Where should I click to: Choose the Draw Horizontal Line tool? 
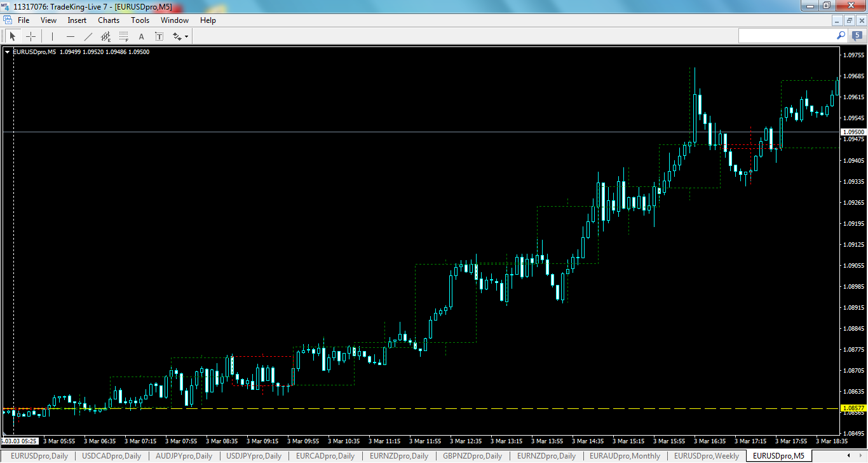pyautogui.click(x=71, y=36)
